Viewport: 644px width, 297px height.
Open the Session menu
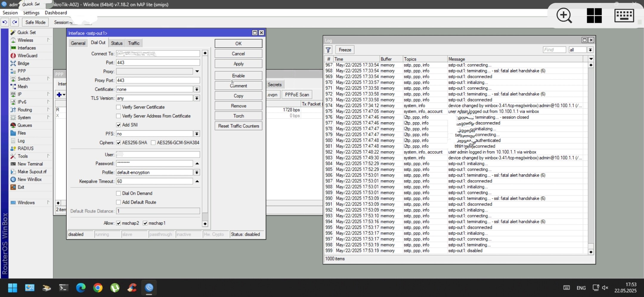(10, 13)
